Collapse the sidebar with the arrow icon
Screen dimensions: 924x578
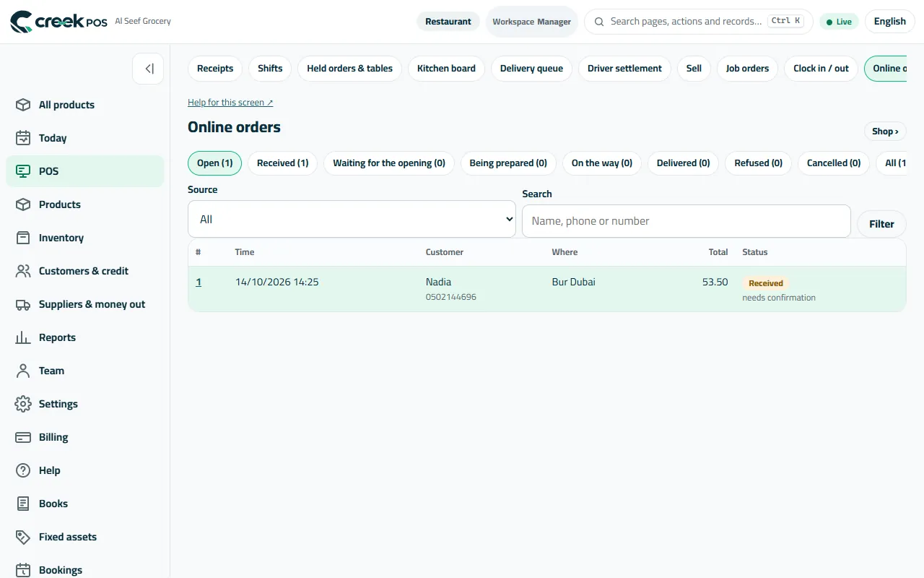[148, 69]
